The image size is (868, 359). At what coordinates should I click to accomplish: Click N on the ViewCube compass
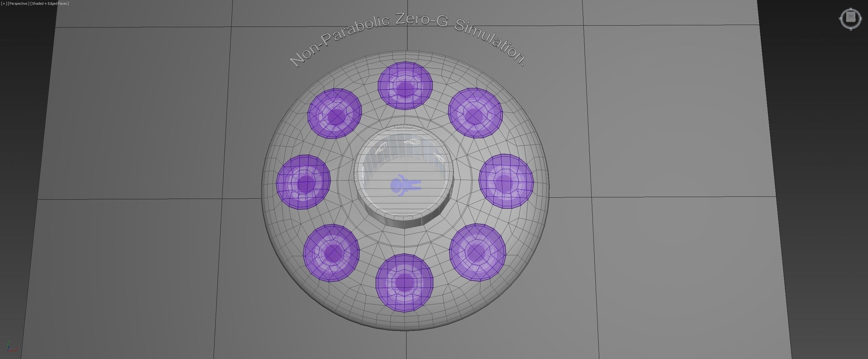(851, 9)
